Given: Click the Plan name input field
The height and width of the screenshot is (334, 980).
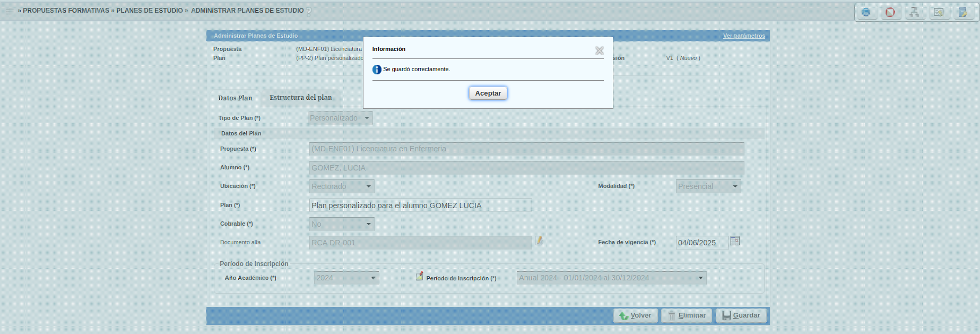Looking at the screenshot, I should tap(421, 205).
